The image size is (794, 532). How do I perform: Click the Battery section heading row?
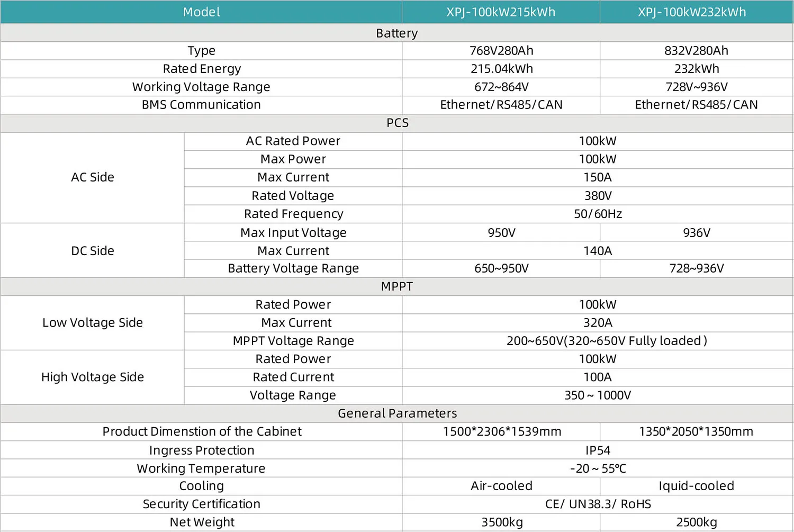(x=397, y=33)
